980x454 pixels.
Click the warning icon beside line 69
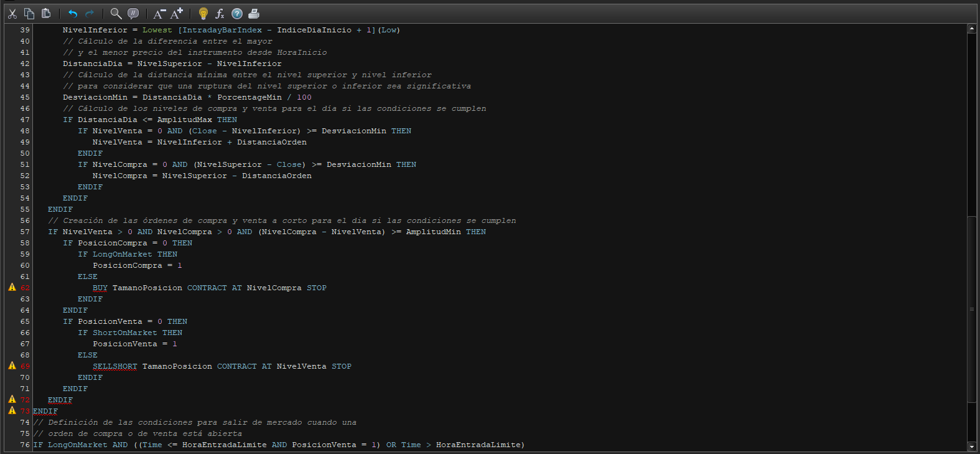tap(12, 366)
